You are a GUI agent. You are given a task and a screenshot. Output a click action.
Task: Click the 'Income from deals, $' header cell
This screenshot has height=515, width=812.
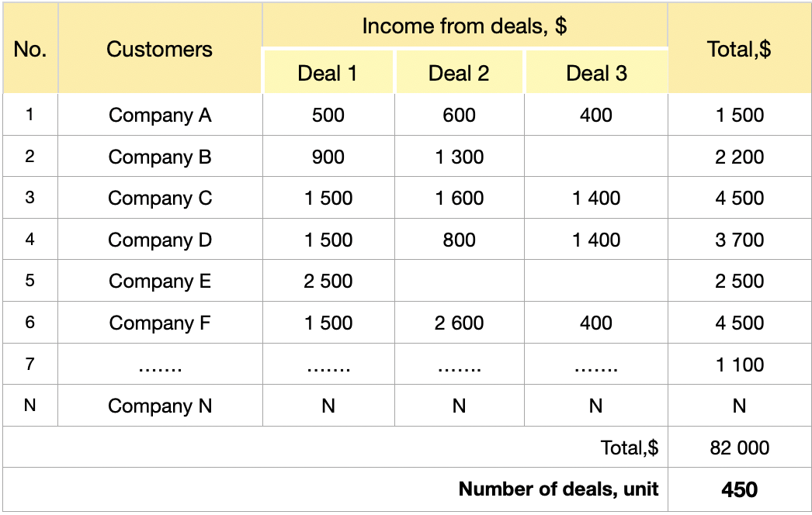(464, 26)
